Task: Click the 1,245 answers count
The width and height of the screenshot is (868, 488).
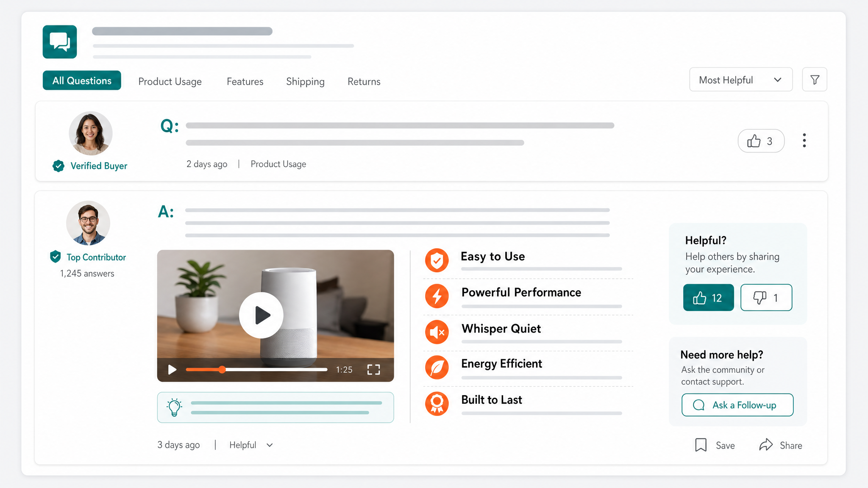Action: coord(87,274)
